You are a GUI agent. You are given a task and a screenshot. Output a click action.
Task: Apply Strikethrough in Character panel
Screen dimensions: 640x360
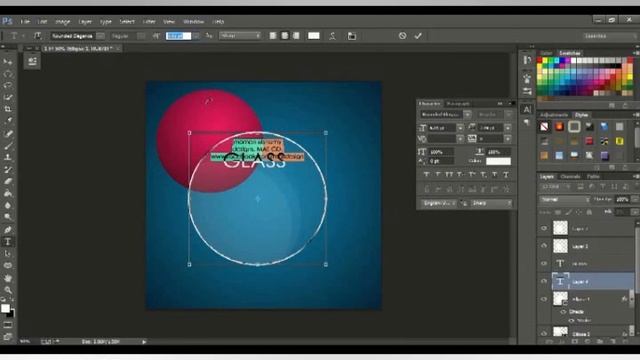tap(506, 175)
